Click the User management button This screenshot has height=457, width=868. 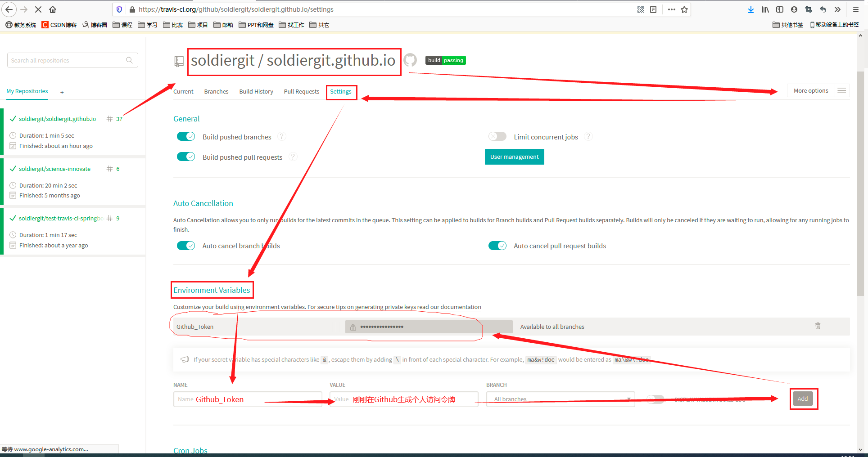point(514,157)
